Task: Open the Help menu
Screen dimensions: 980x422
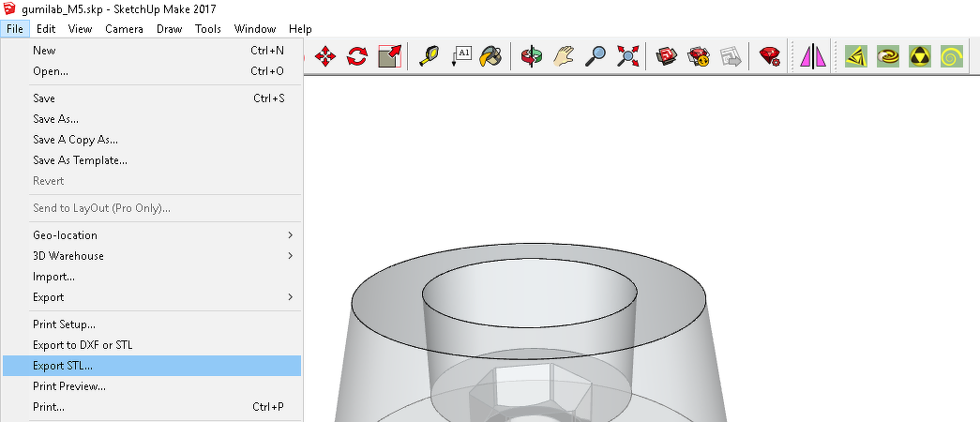Action: click(x=300, y=29)
